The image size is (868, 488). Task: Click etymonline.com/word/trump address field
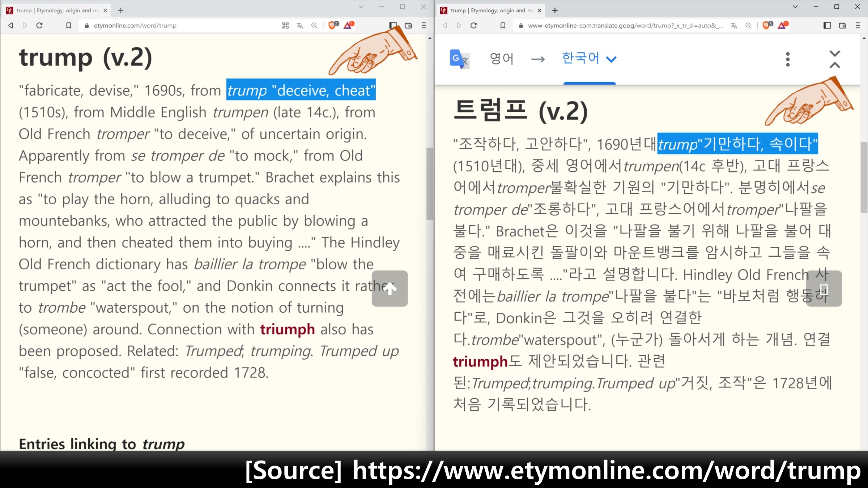[x=181, y=25]
